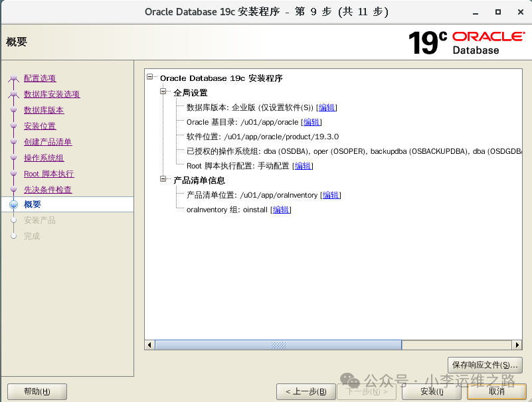Click the step bullet icon beside 安装位置
The width and height of the screenshot is (532, 402).
13,125
